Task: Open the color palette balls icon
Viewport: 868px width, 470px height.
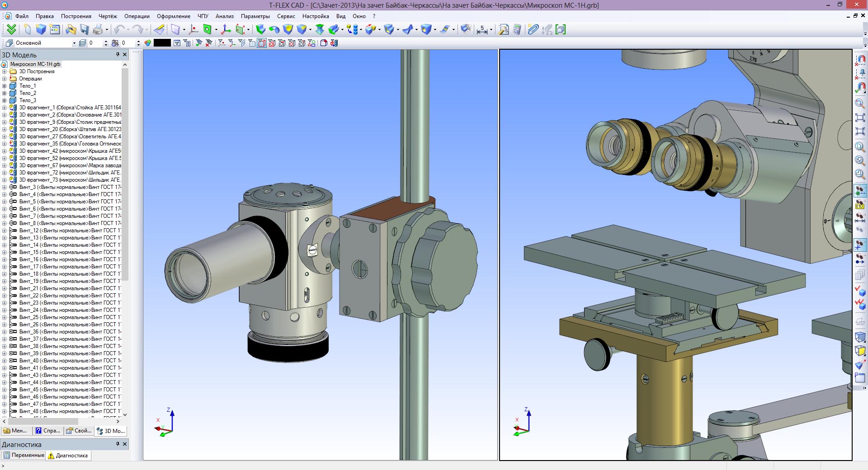Action: (148, 43)
